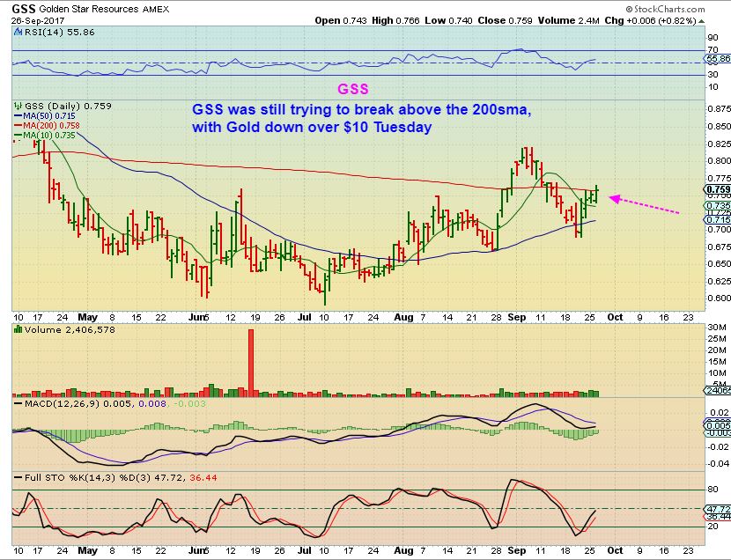
Task: Select the RSI(14) 55.86 panel label
Action: (x=59, y=33)
